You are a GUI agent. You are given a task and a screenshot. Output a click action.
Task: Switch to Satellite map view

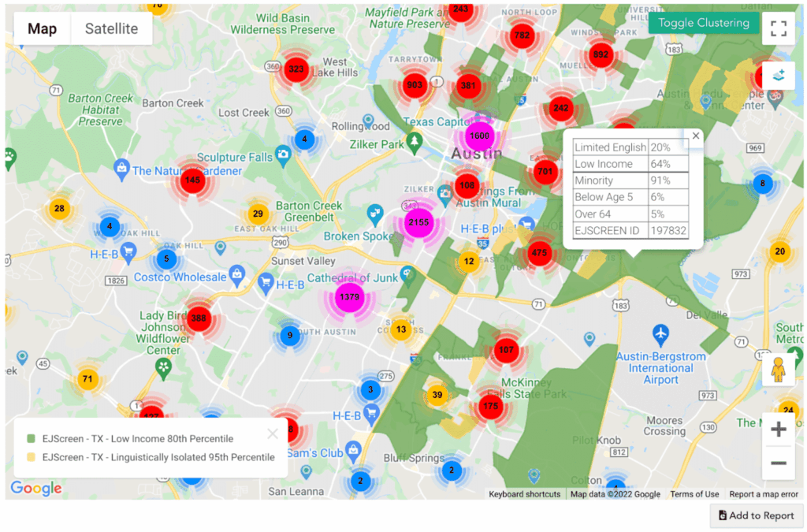(x=111, y=28)
